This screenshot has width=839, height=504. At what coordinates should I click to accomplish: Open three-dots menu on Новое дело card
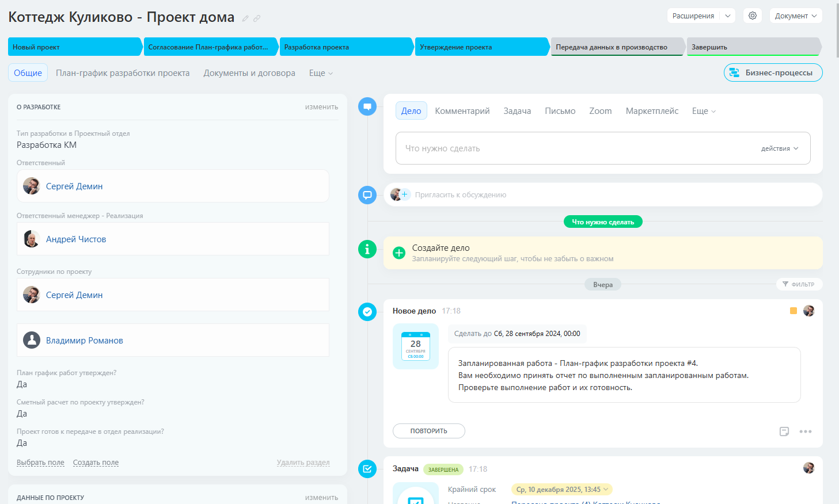[805, 432]
